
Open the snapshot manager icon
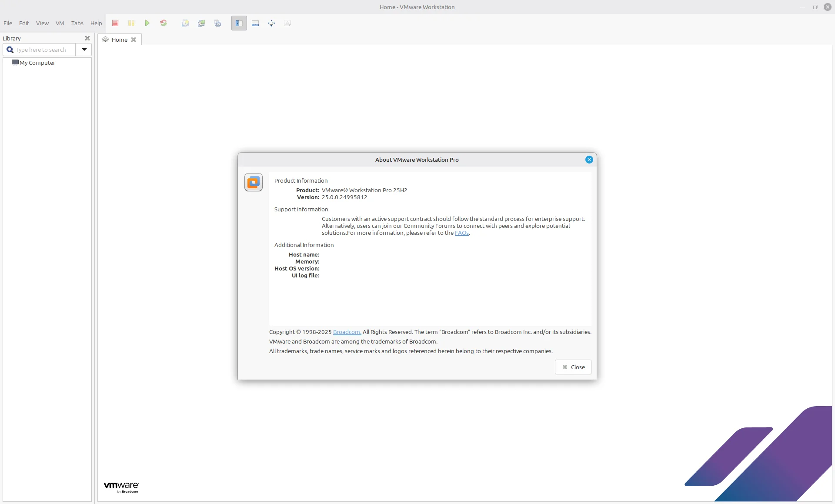click(218, 23)
